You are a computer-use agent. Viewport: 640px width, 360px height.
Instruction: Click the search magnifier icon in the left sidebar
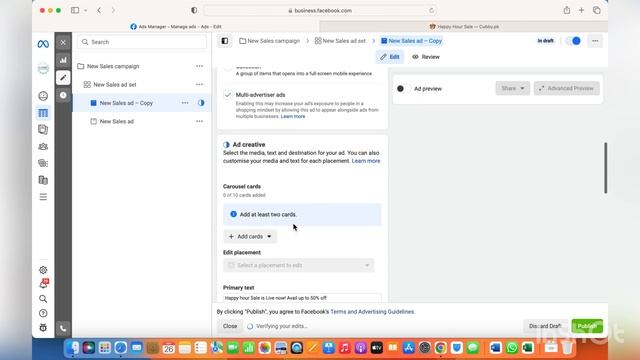[x=43, y=299]
